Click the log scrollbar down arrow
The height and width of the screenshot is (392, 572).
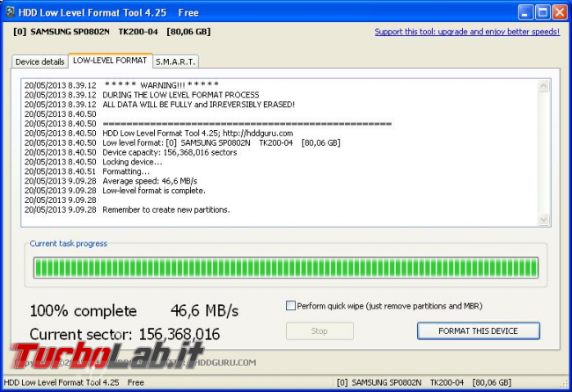click(x=544, y=220)
